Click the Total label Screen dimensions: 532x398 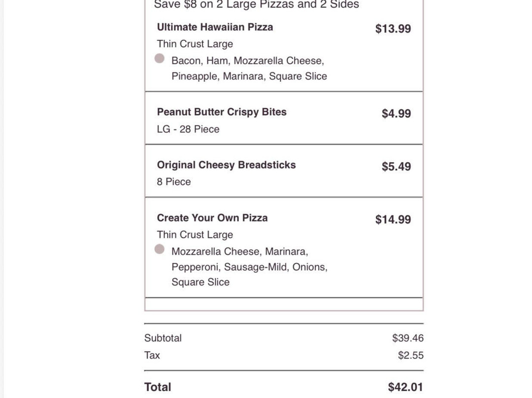tap(158, 387)
